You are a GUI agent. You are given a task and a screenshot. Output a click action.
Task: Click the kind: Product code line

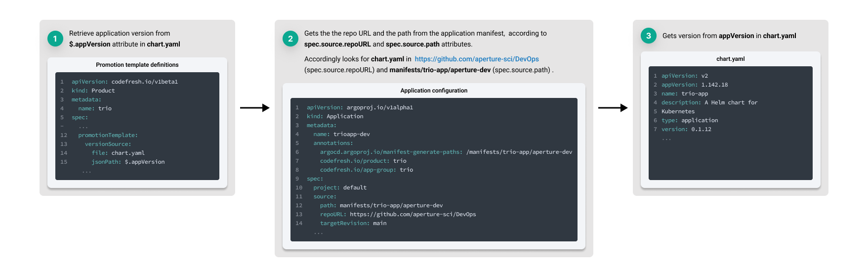pyautogui.click(x=93, y=91)
